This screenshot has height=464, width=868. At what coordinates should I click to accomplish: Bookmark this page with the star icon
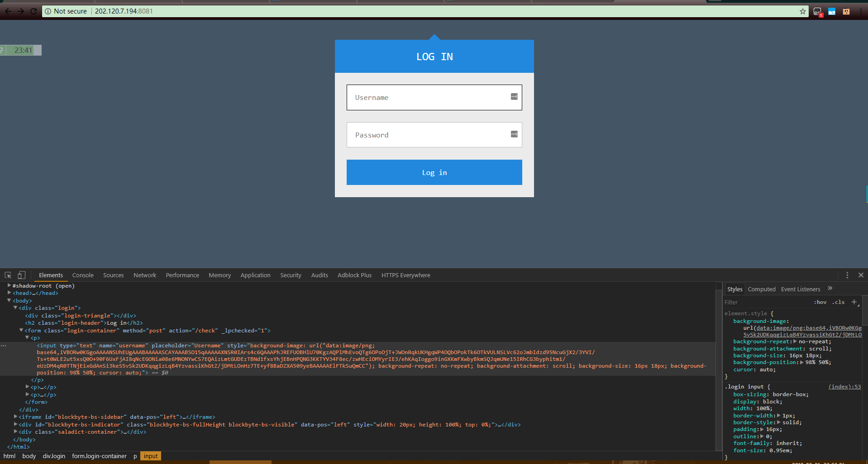pyautogui.click(x=802, y=11)
